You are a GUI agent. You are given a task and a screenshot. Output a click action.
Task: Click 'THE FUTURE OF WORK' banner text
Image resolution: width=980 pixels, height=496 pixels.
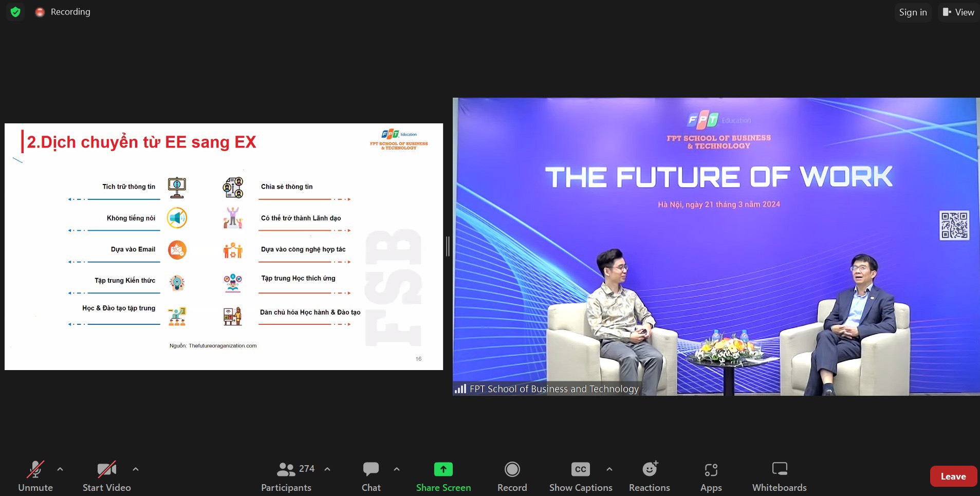pos(719,177)
